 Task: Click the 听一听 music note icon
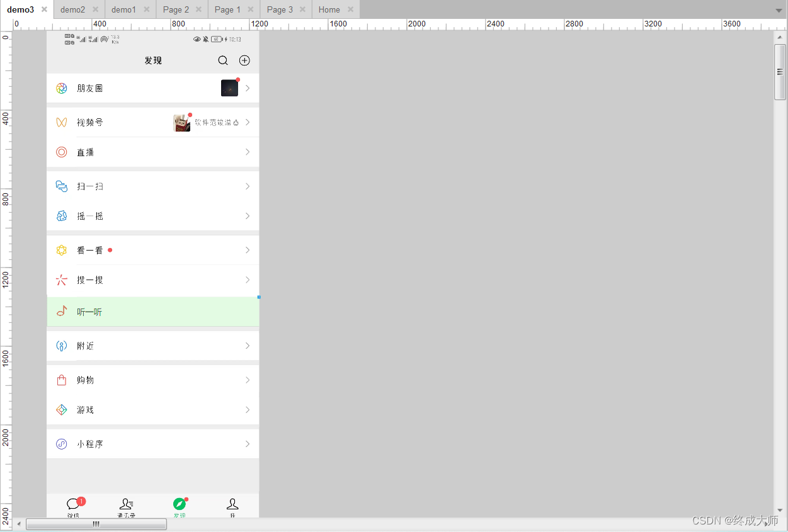[61, 312]
